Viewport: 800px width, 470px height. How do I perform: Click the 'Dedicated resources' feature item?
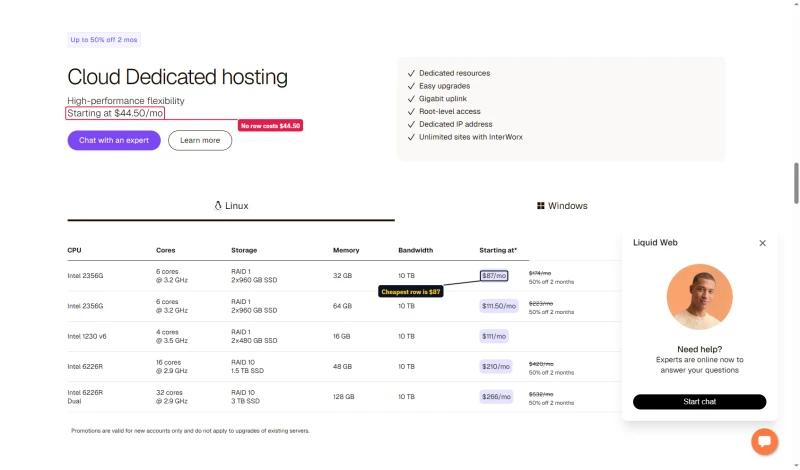455,73
